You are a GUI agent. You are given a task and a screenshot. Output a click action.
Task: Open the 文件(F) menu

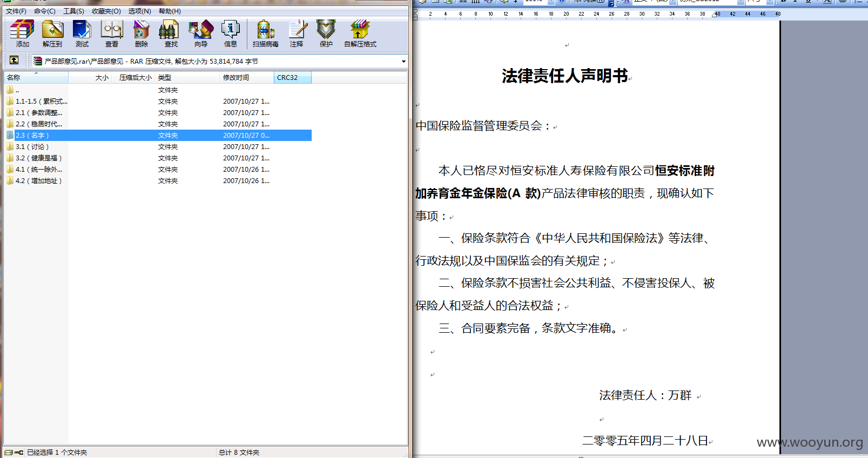(x=16, y=11)
